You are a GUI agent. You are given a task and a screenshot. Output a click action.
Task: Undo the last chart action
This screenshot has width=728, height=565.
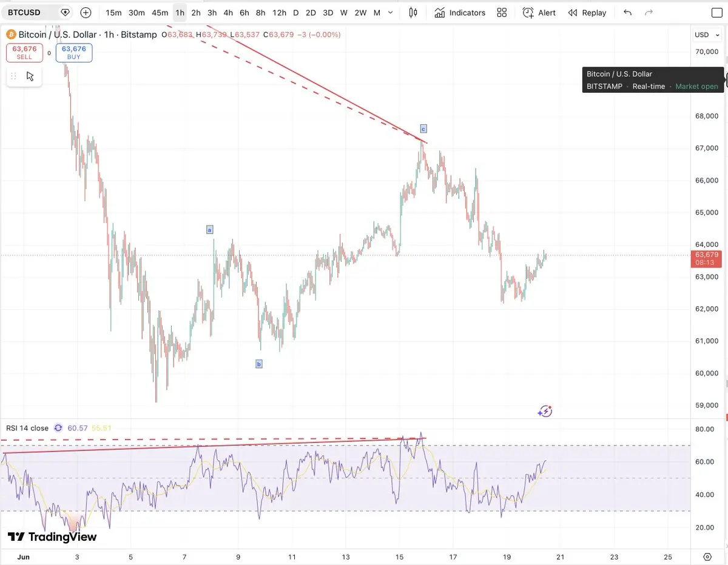pos(628,13)
